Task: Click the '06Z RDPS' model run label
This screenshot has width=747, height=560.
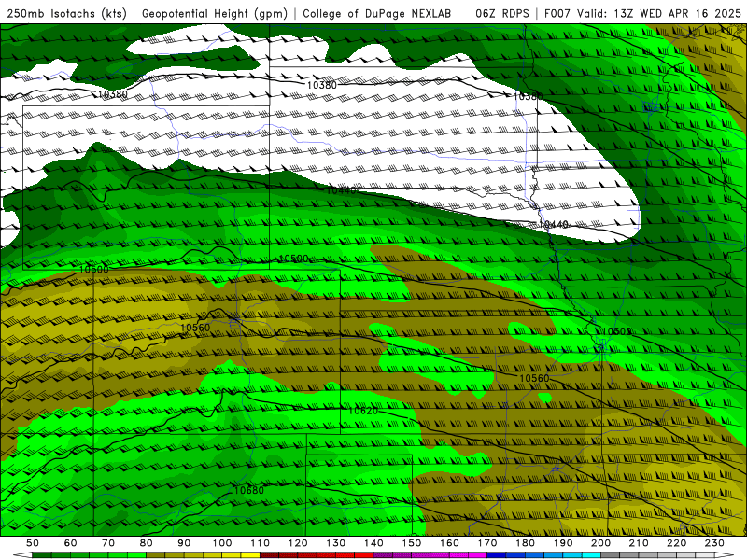Action: (x=502, y=14)
